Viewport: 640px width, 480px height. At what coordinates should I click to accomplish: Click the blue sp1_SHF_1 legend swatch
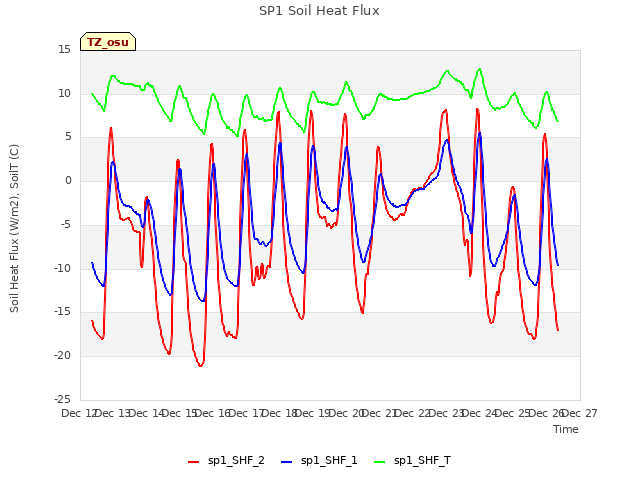[287, 462]
